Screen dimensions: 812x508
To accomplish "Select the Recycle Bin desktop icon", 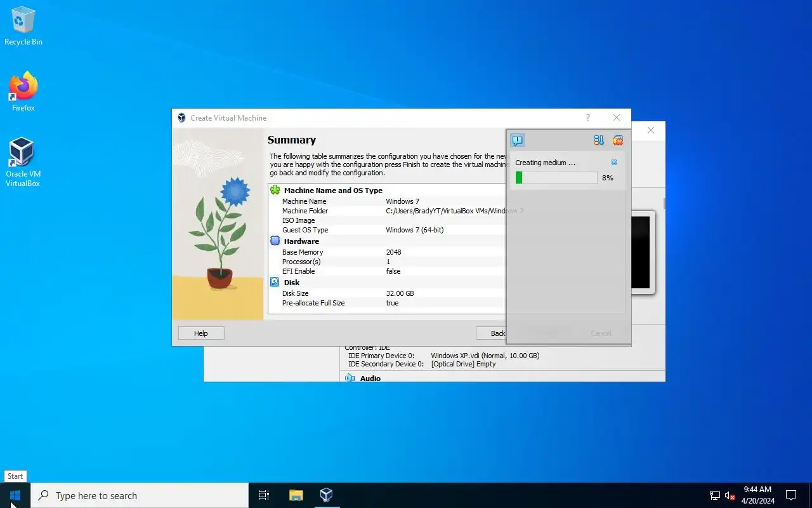I will (x=23, y=26).
